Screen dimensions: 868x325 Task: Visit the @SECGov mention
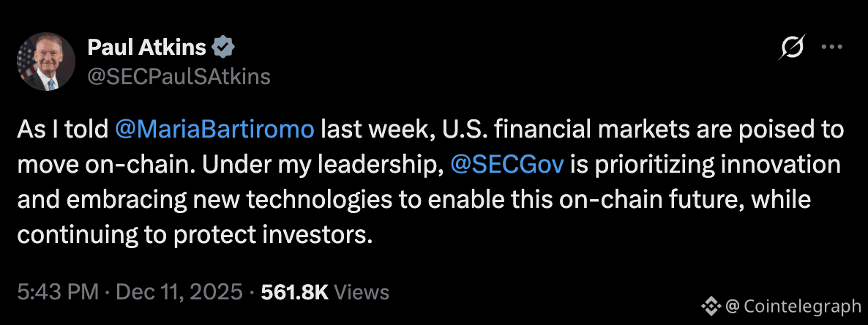[x=506, y=164]
